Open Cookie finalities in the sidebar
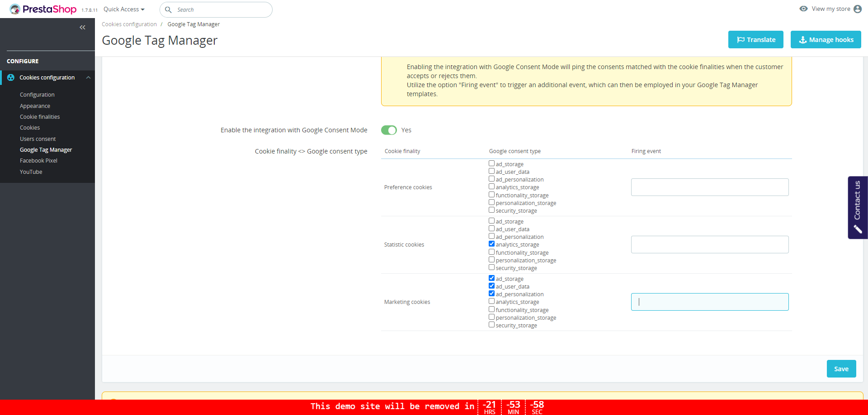 tap(40, 117)
